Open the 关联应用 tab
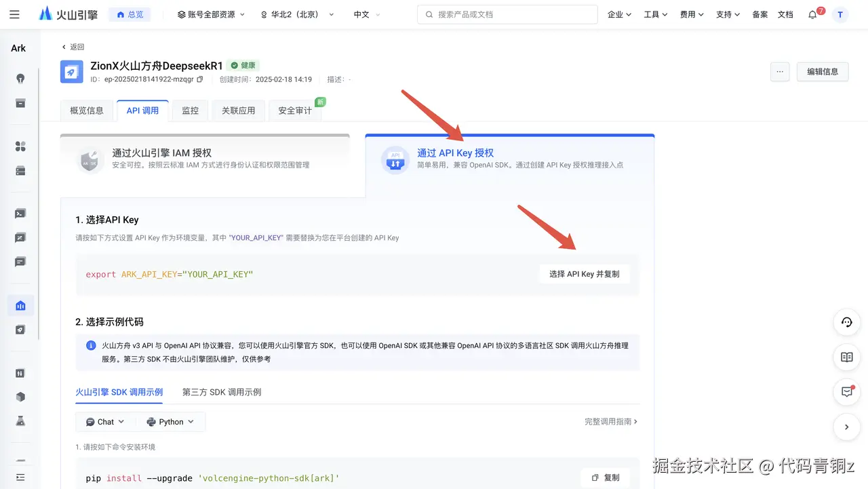 (239, 111)
